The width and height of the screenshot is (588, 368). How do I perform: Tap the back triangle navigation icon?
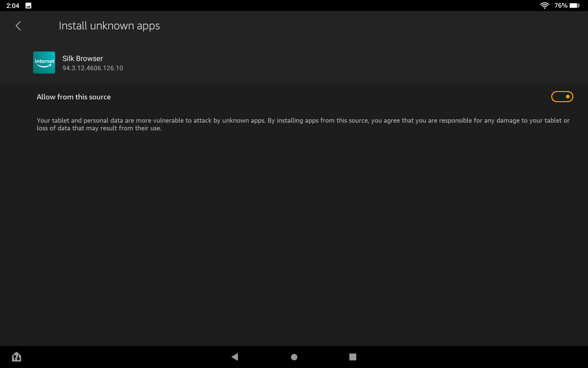pyautogui.click(x=235, y=357)
